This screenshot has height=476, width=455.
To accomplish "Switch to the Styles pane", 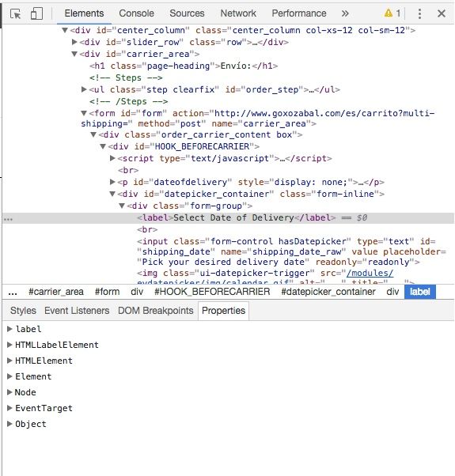I will [23, 311].
